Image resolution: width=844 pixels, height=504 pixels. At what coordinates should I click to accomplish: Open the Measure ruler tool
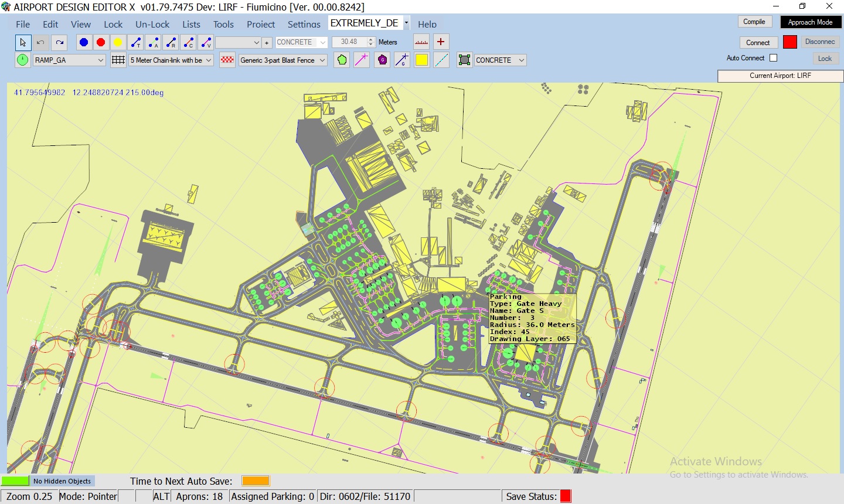coord(421,42)
